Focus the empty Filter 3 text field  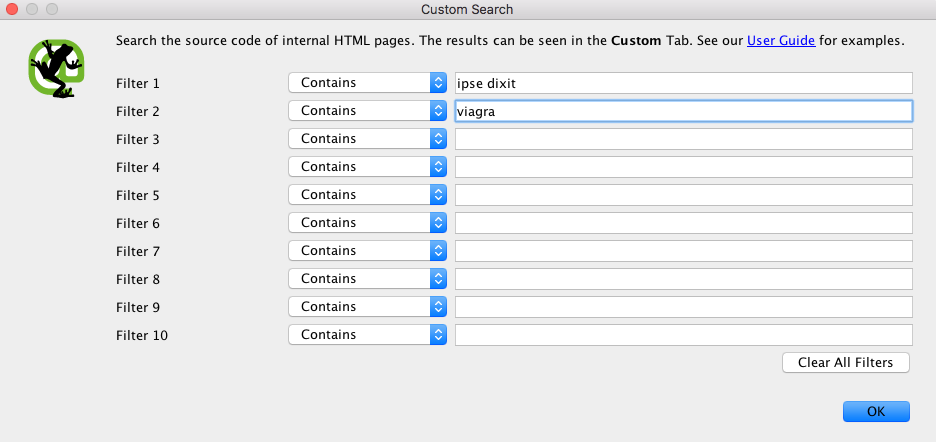click(x=683, y=139)
